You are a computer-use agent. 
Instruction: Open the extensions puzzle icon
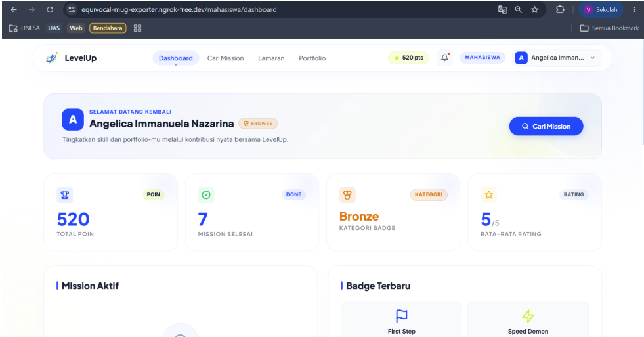click(560, 9)
